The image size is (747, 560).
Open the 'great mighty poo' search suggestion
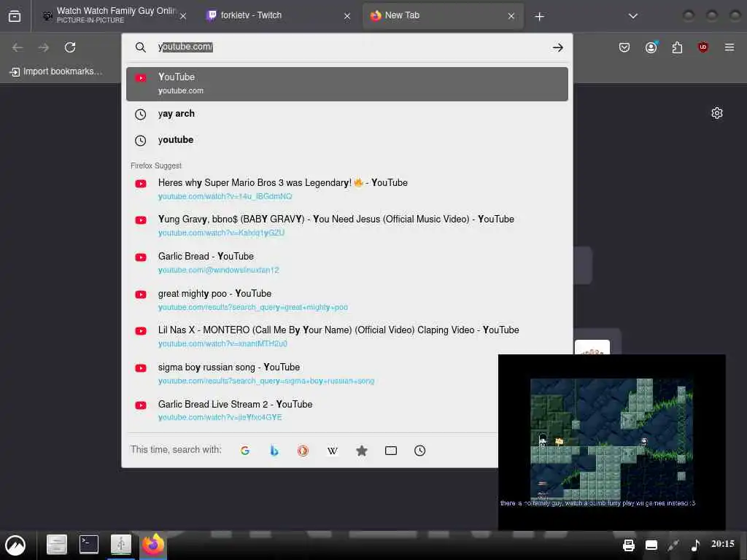point(347,300)
